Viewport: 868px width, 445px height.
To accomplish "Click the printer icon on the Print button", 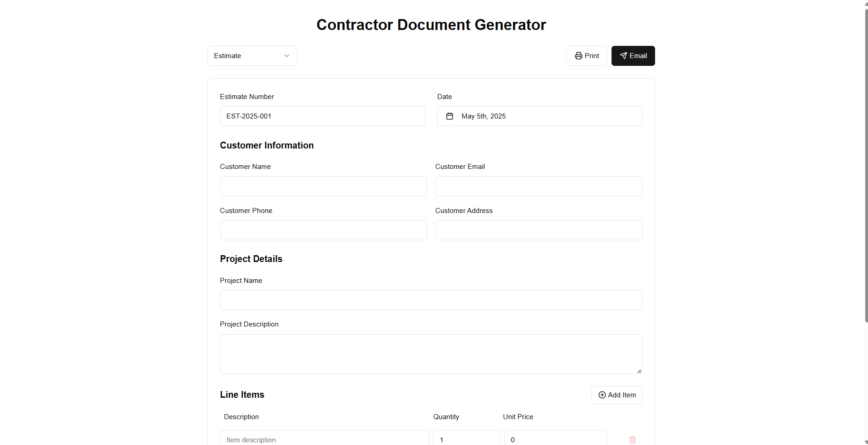I will (x=579, y=55).
